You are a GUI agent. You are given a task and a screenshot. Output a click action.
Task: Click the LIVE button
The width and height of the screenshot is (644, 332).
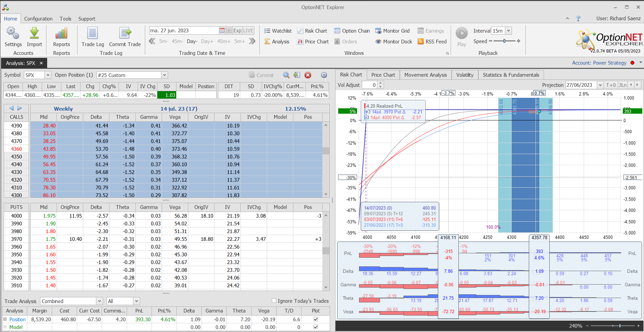248,31
